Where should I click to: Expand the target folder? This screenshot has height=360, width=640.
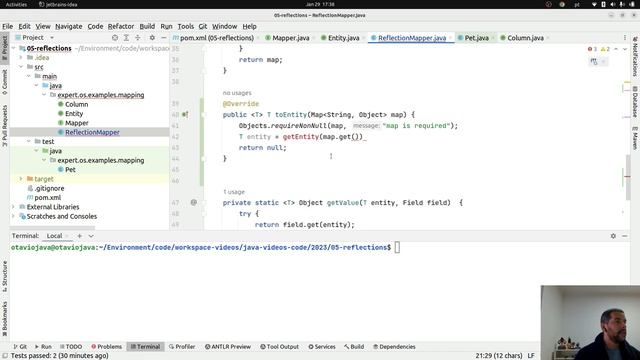(x=21, y=179)
